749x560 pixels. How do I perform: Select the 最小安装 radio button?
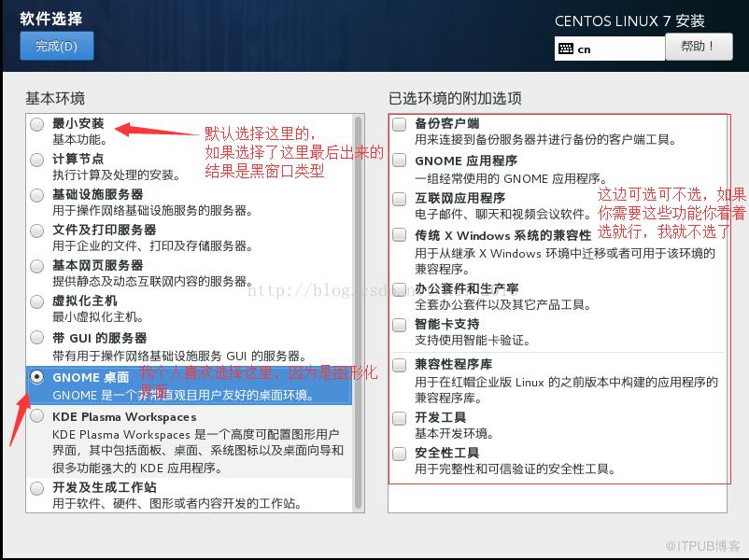coord(36,124)
